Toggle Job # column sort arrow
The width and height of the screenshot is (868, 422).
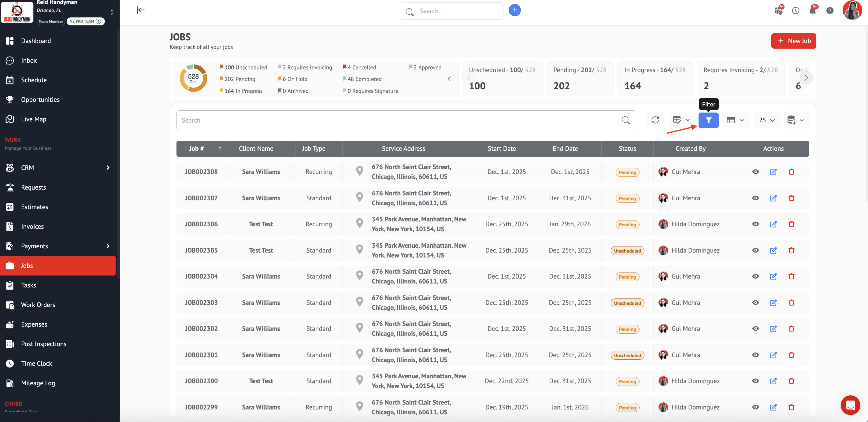(x=220, y=149)
